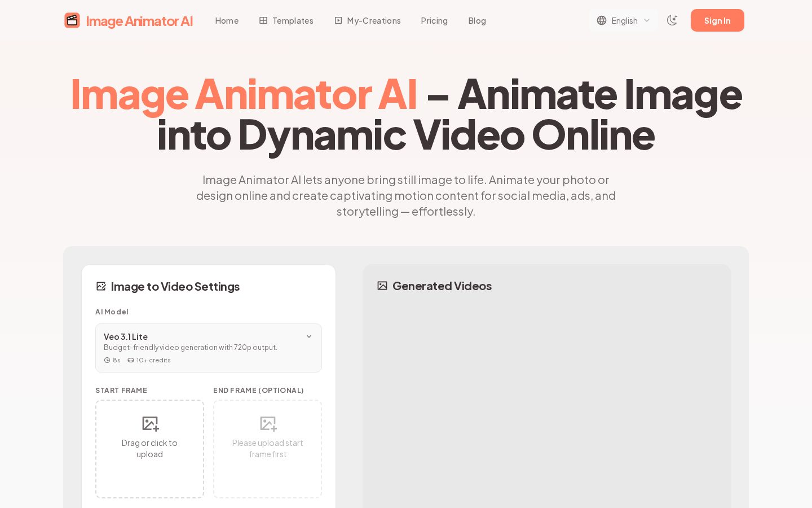
Task: Click the "Image to Video Settings" heading
Action: (175, 287)
